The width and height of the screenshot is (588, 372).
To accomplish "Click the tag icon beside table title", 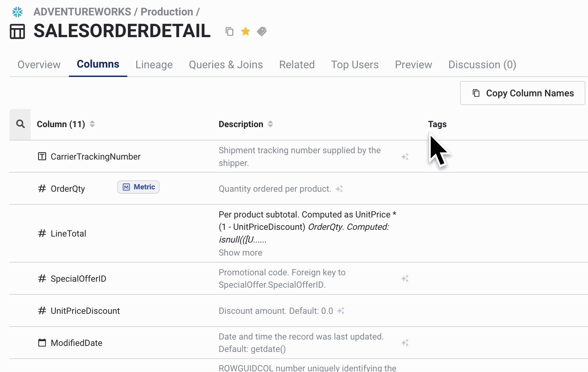I will coord(262,31).
